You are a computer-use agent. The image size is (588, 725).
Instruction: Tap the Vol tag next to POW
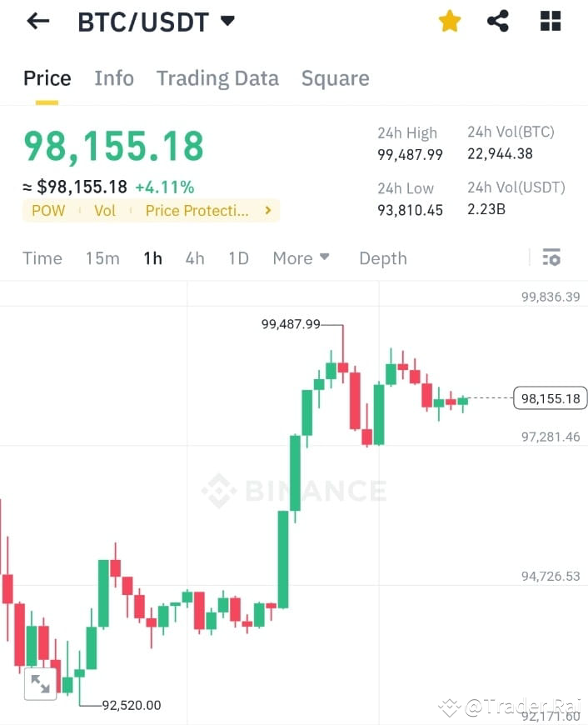[104, 211]
